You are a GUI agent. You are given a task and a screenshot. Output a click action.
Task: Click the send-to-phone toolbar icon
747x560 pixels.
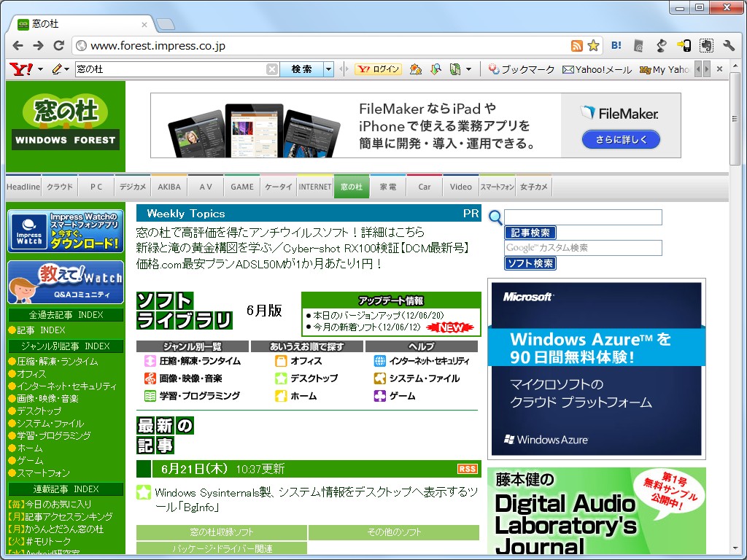click(x=684, y=45)
